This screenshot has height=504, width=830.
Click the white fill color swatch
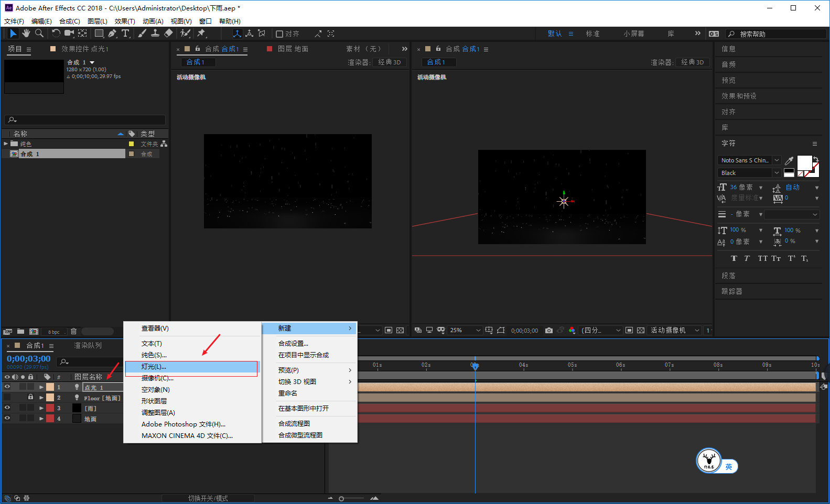(804, 163)
